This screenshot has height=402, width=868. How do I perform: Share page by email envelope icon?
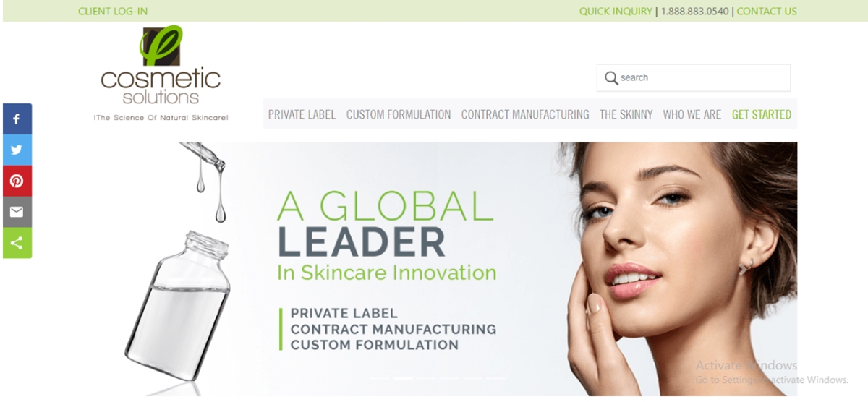[x=17, y=212]
